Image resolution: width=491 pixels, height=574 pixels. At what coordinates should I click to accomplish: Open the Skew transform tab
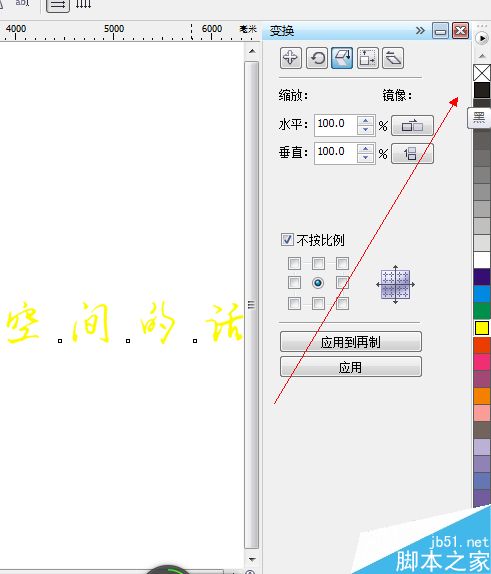[393, 58]
